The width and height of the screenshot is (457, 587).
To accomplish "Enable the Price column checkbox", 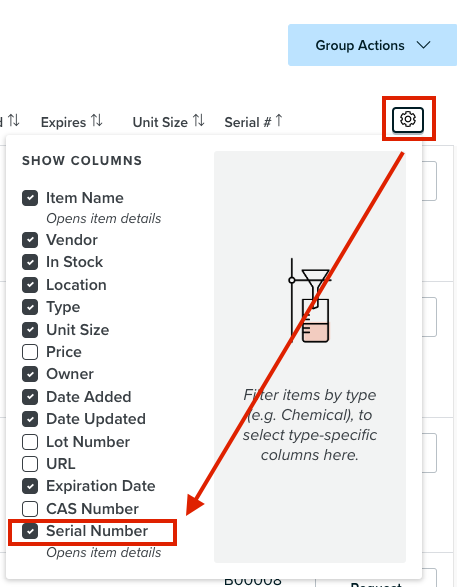I will 30,352.
